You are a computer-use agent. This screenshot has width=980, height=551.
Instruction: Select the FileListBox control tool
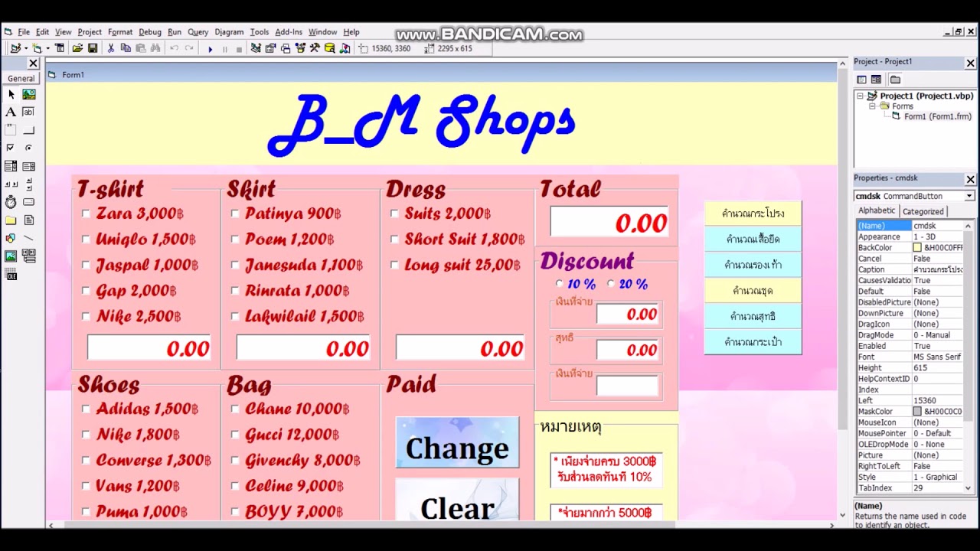[29, 220]
